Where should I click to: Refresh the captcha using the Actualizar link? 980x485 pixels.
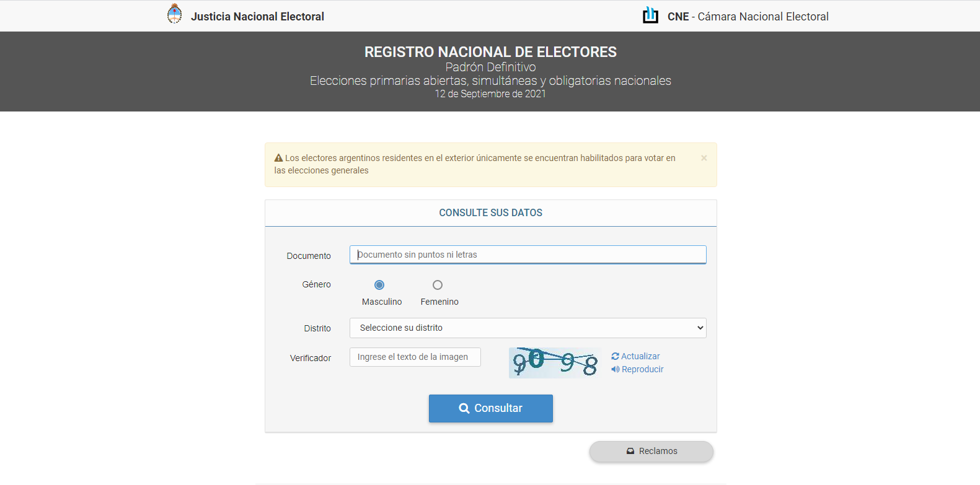pos(640,356)
